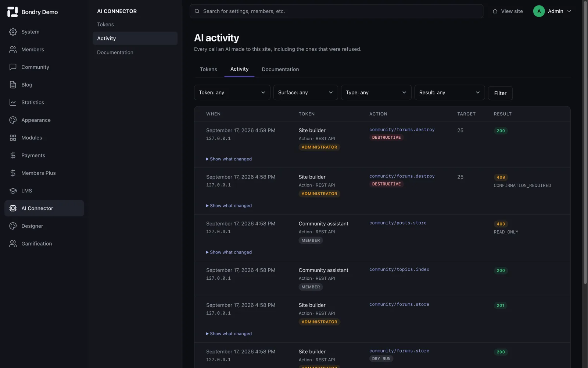Click the READ_ONLY result text
The height and width of the screenshot is (368, 588).
[506, 232]
